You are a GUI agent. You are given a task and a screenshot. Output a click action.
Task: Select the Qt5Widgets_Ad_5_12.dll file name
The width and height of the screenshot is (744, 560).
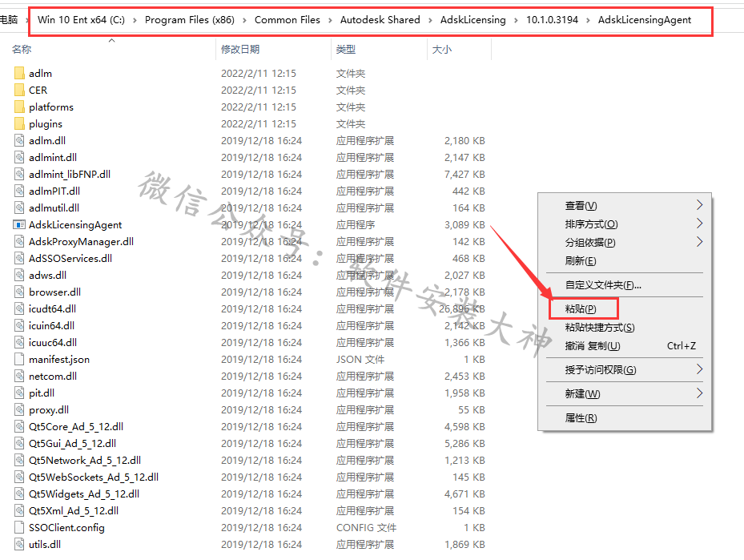84,494
